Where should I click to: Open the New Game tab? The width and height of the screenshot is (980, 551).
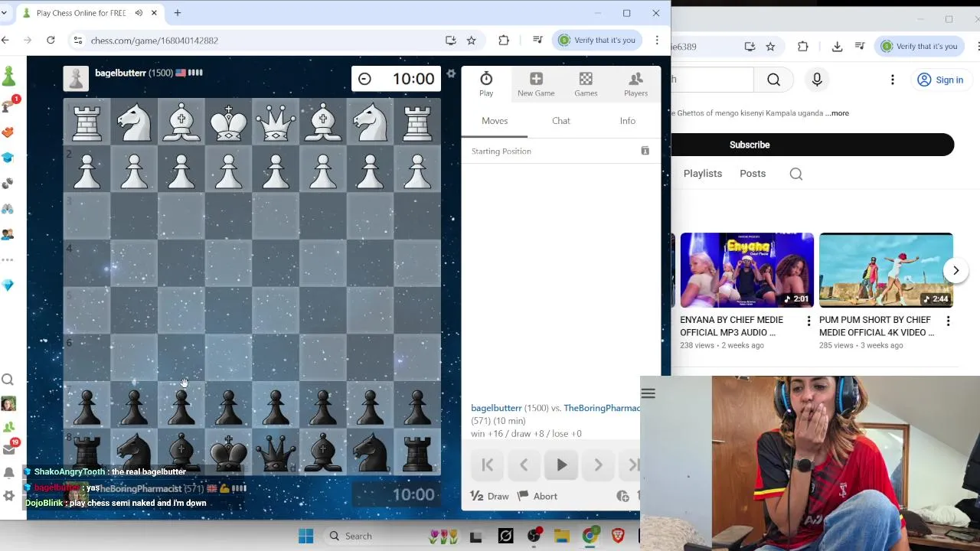click(536, 83)
